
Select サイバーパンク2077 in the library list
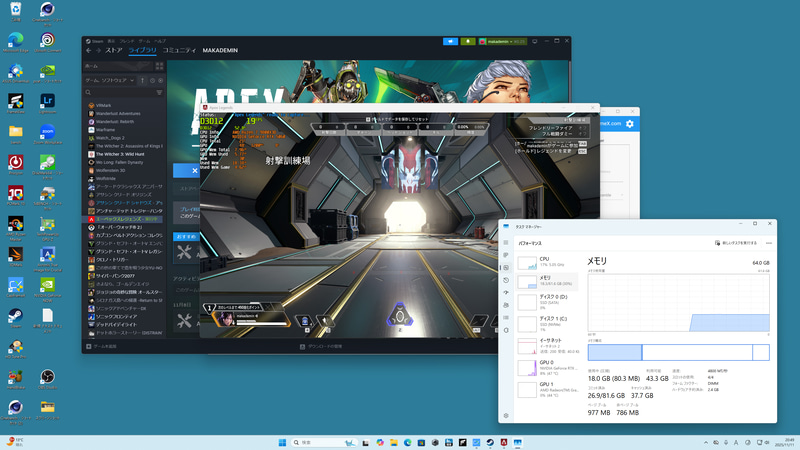pos(115,276)
